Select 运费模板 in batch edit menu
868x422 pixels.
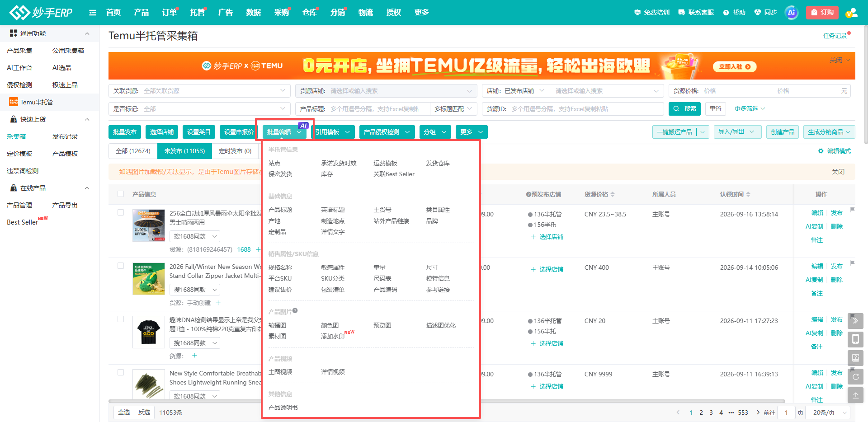[385, 163]
